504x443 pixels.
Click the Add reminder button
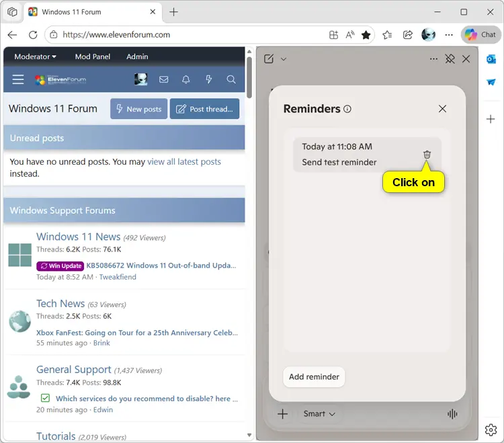[314, 376]
